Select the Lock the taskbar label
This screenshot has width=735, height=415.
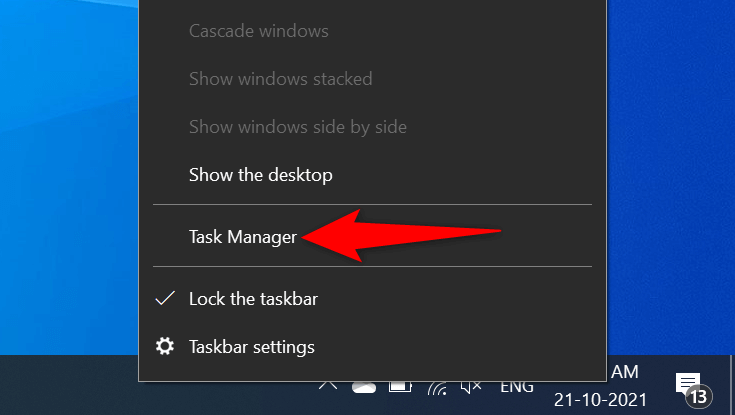pyautogui.click(x=253, y=298)
